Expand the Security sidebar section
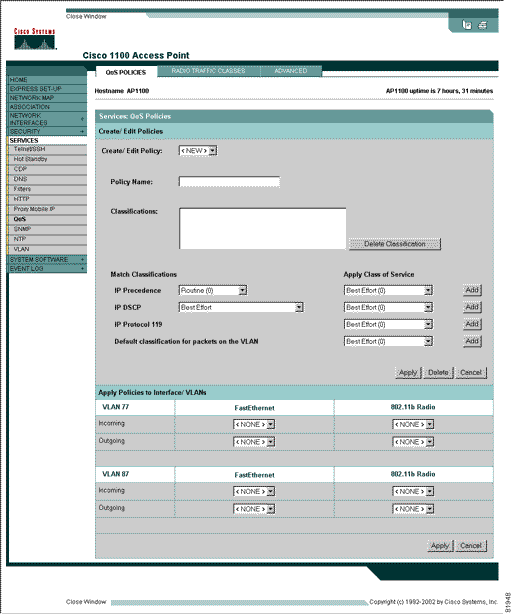This screenshot has height=614, width=512. [47, 132]
